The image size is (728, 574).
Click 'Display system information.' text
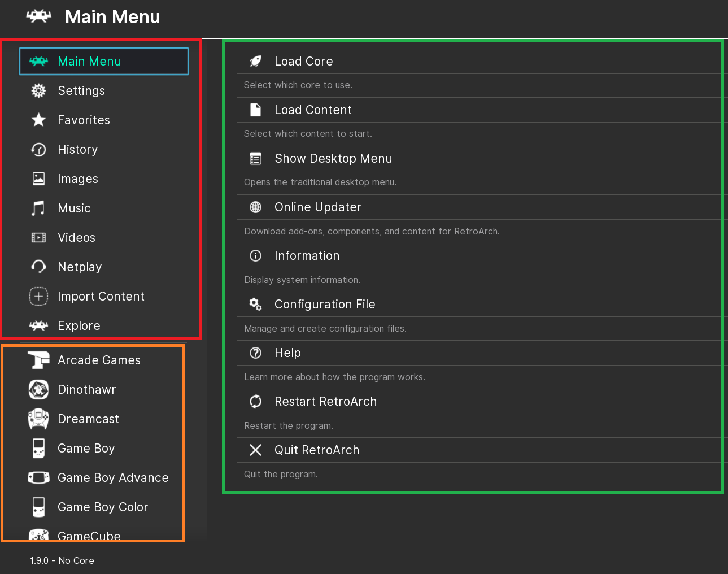(x=302, y=280)
